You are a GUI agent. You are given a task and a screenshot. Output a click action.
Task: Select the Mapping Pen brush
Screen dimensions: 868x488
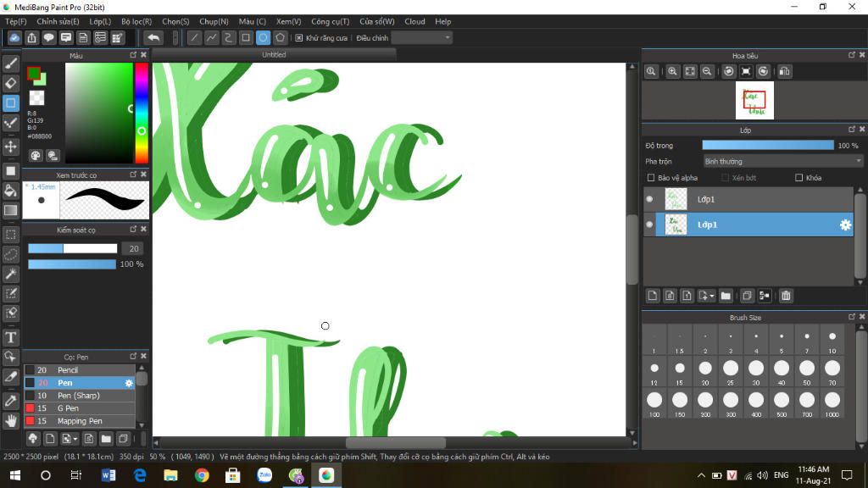tap(79, 421)
